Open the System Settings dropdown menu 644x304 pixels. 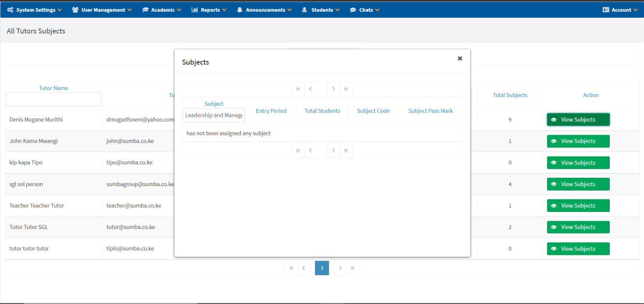tap(35, 10)
